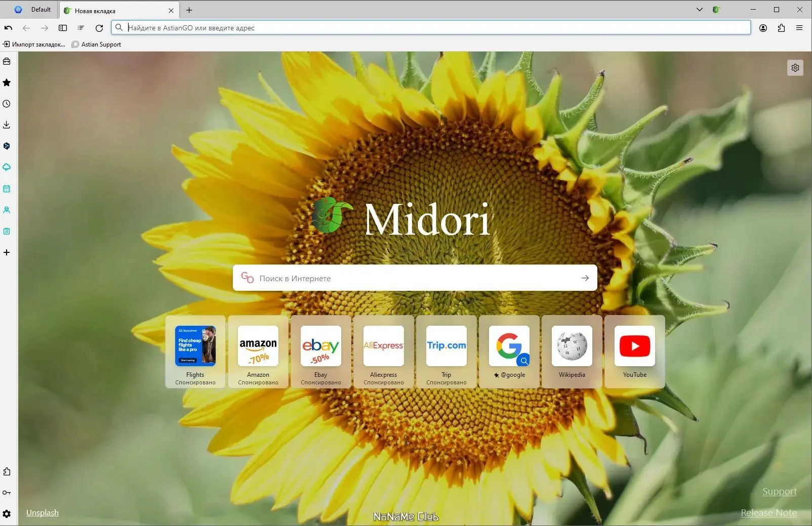
Task: Go back with the left arrow
Action: pyautogui.click(x=26, y=28)
